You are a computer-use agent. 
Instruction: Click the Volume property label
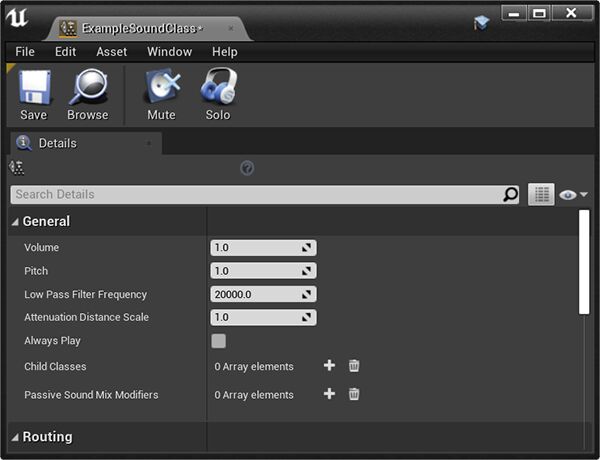tap(41, 248)
